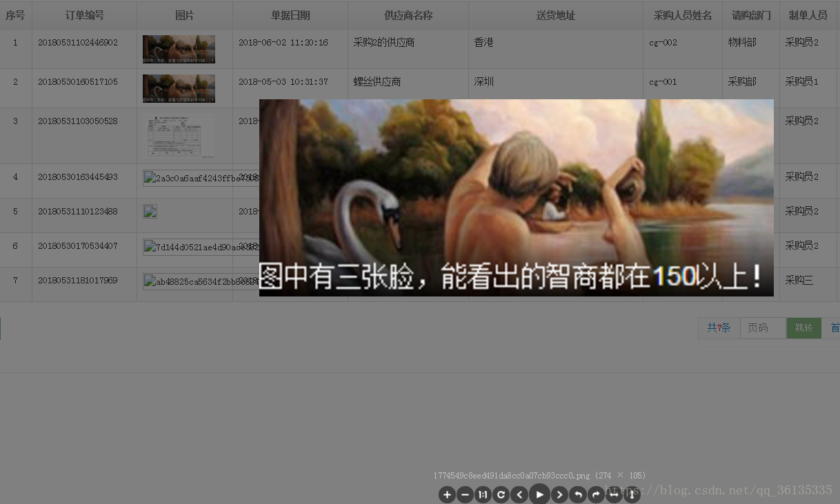Screen dimensions: 840x504
Task: Click purchaser cg-002 in row 1
Action: point(663,43)
